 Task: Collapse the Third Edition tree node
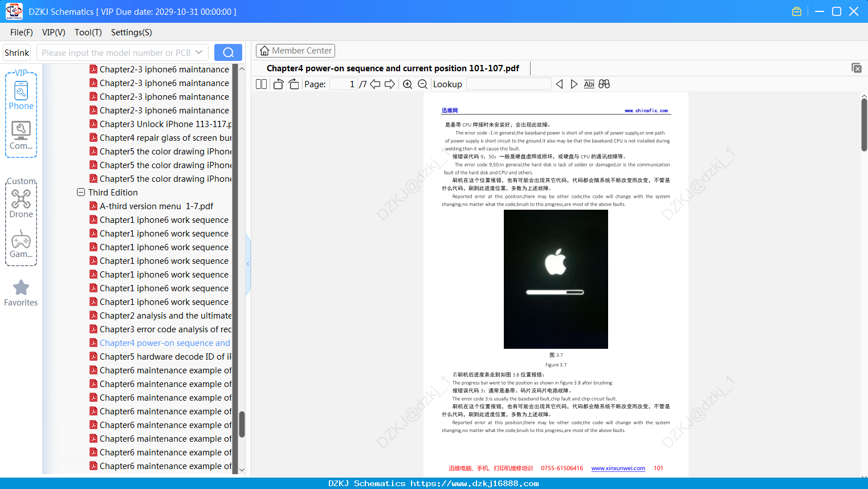coord(81,193)
